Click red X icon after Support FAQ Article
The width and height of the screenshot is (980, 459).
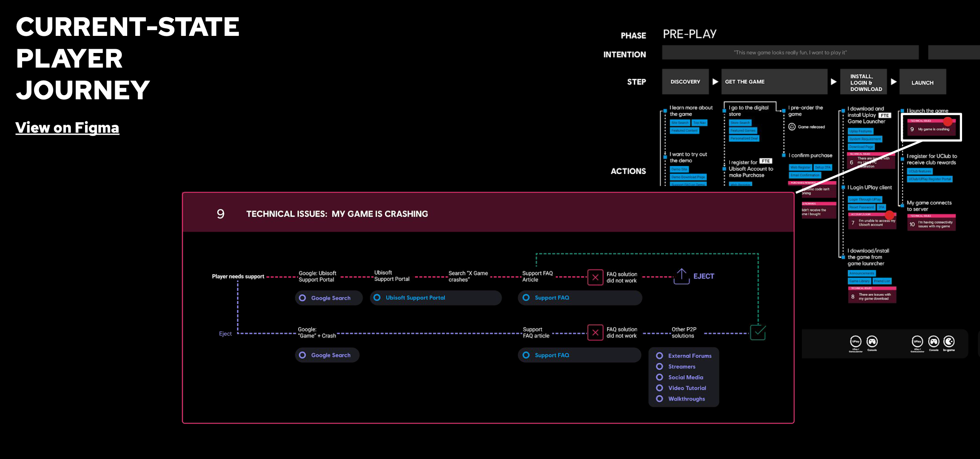(x=595, y=277)
